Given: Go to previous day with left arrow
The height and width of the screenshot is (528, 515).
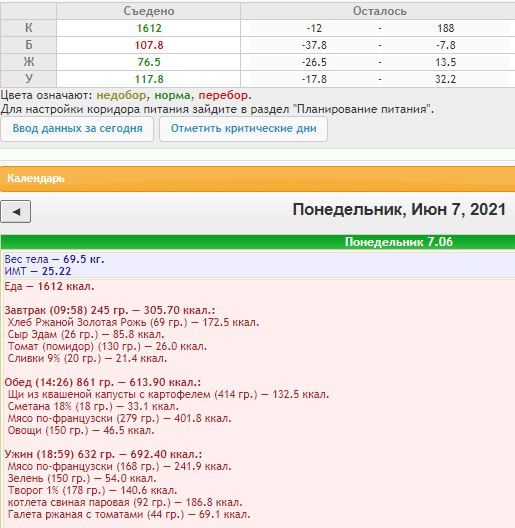Looking at the screenshot, I should pyautogui.click(x=15, y=211).
